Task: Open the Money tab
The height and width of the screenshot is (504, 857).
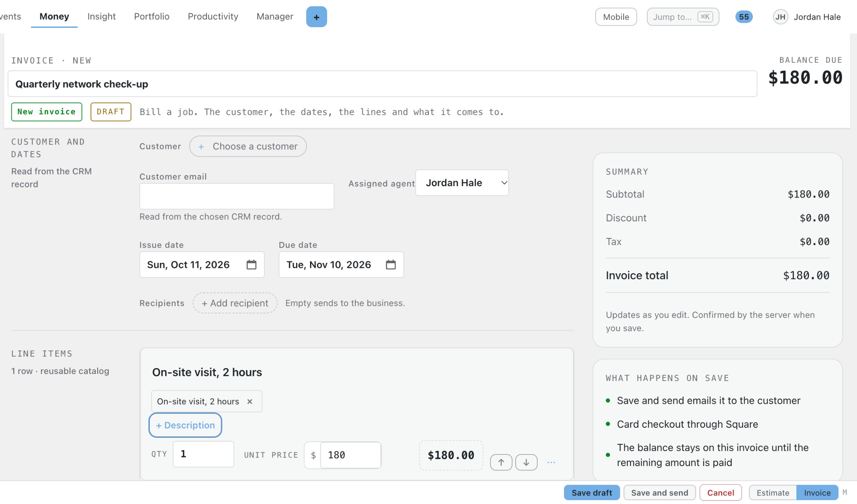Action: tap(54, 17)
